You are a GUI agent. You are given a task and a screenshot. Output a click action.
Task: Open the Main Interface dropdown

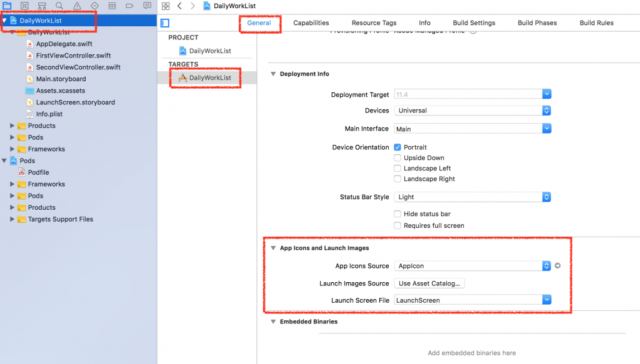pos(547,129)
